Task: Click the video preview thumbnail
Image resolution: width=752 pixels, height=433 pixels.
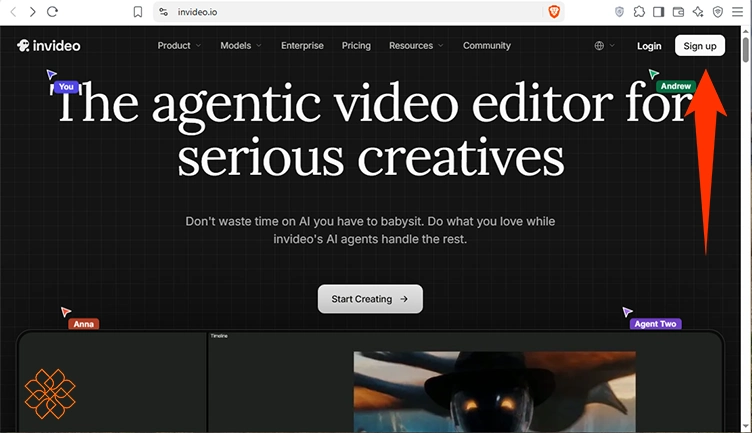Action: (494, 392)
